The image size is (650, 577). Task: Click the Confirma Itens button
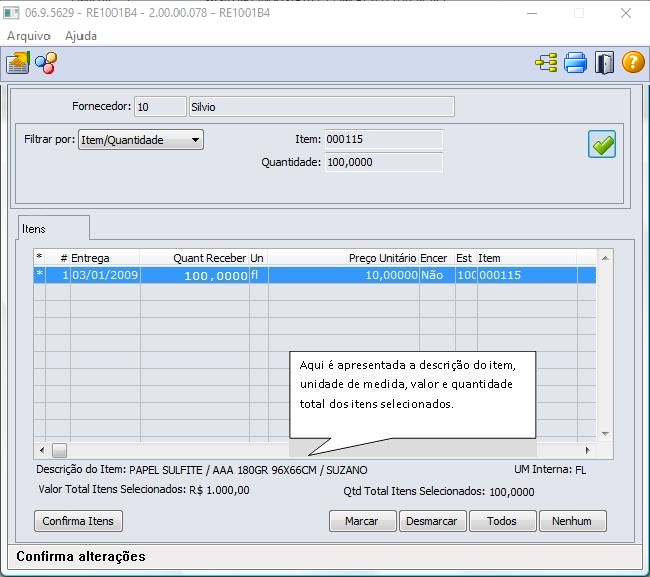click(78, 521)
